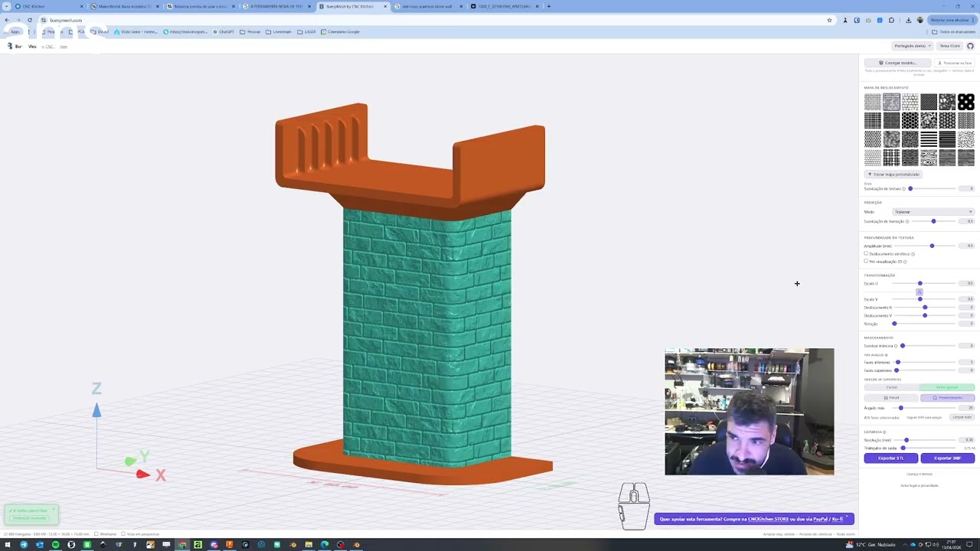This screenshot has height=551, width=980.
Task: Select the cracked voronoi pattern texture
Action: tap(966, 139)
